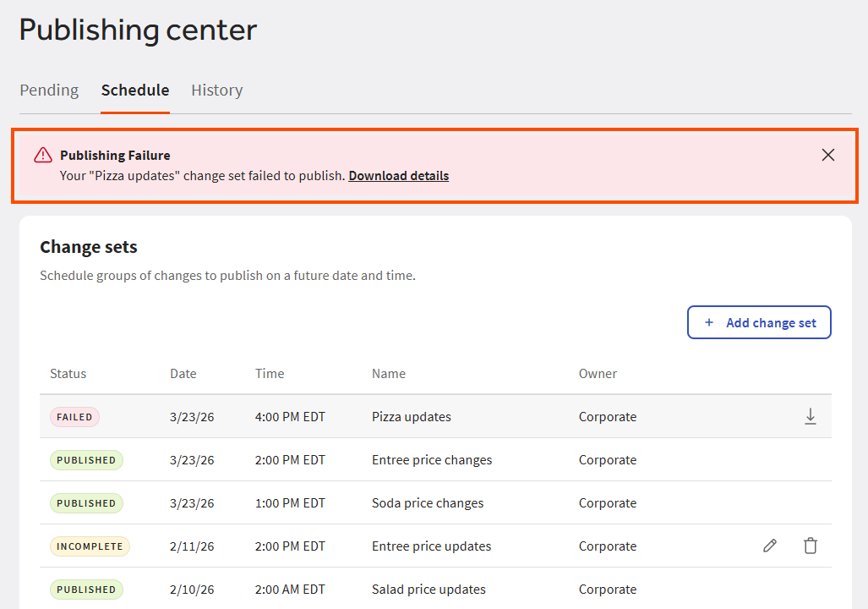Viewport: 868px width, 609px height.
Task: Dismiss the Publishing Failure alert
Action: click(x=827, y=155)
